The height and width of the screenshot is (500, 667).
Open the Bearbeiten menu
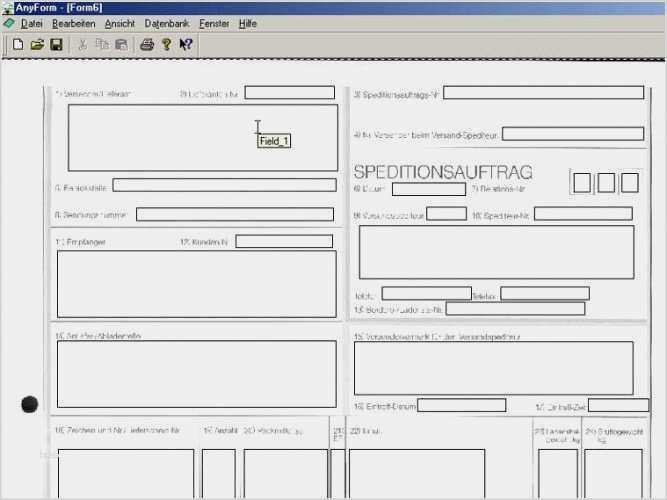click(73, 22)
